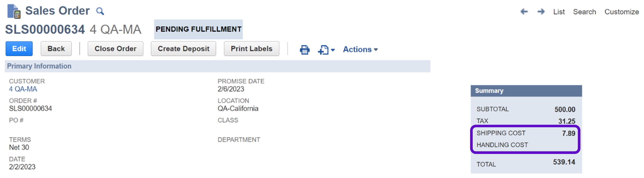The image size is (644, 178).
Task: Click the printer icon
Action: (304, 50)
